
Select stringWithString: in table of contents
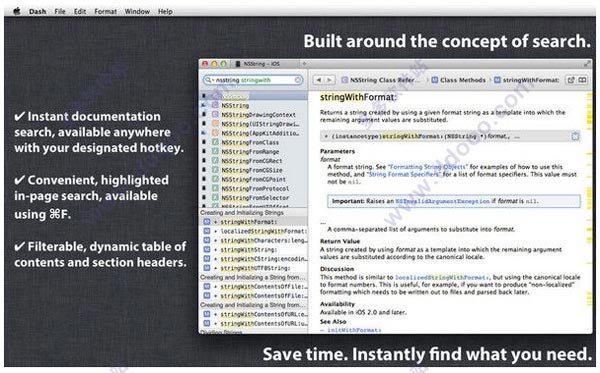(x=253, y=249)
